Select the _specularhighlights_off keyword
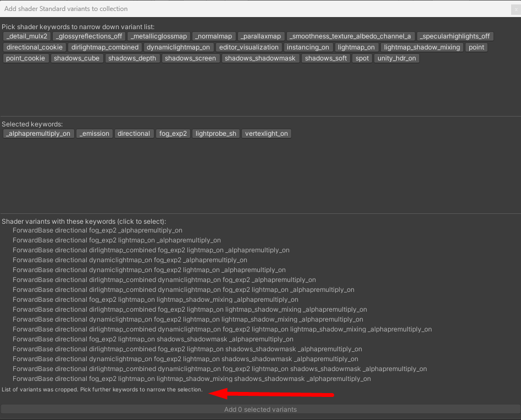The image size is (521, 420). tap(455, 36)
